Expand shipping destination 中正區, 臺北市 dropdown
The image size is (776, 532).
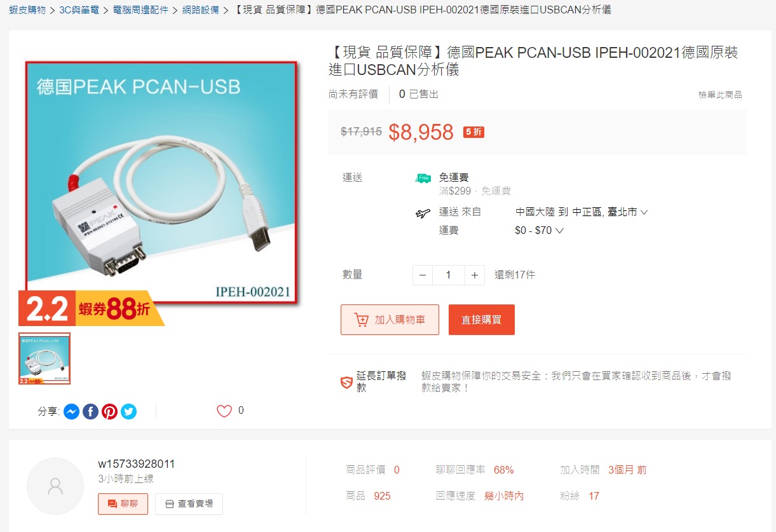(610, 212)
